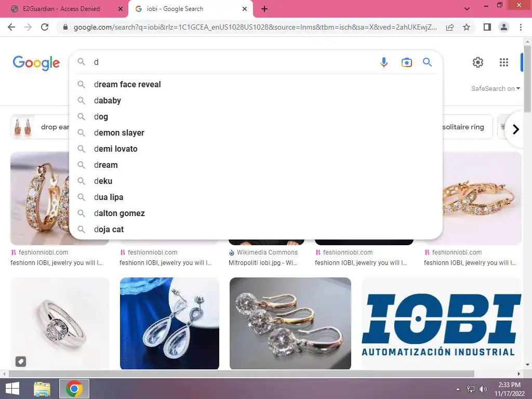The image size is (532, 399).
Task: Open the network tray icon
Action: pos(470,389)
